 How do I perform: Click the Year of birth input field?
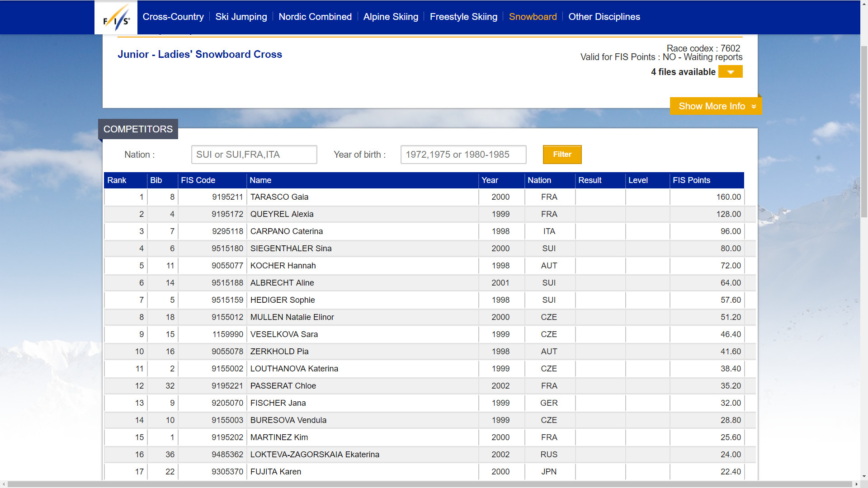pos(463,155)
